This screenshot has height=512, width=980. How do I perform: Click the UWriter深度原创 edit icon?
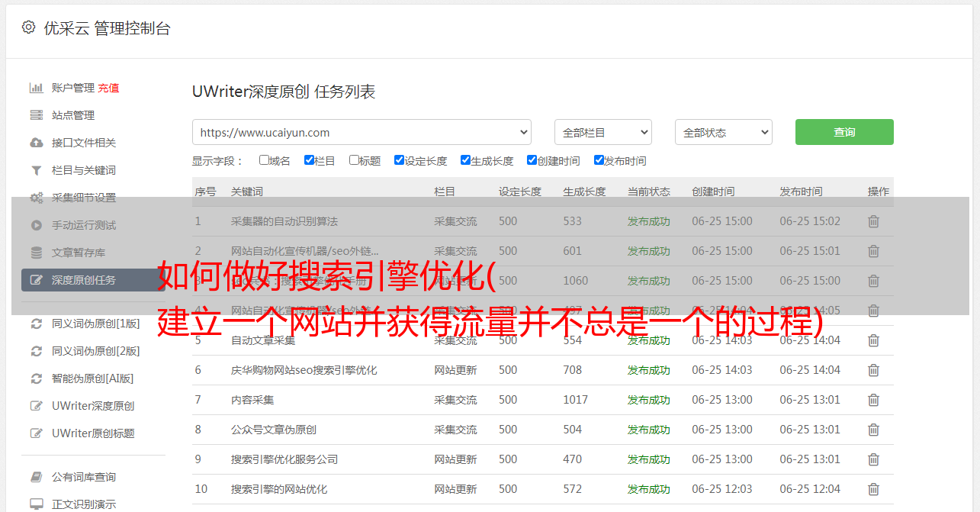click(36, 406)
